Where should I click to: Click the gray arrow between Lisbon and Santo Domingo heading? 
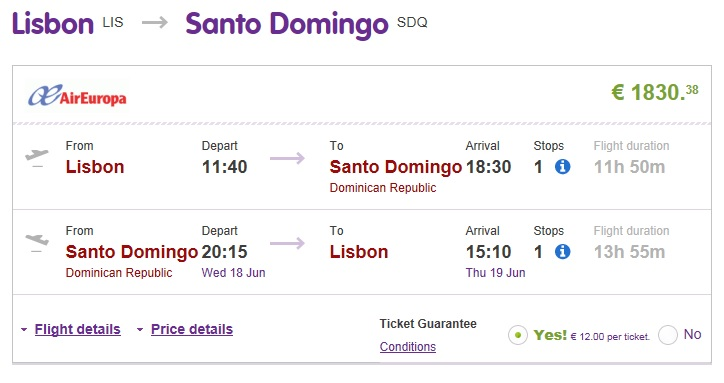click(155, 22)
